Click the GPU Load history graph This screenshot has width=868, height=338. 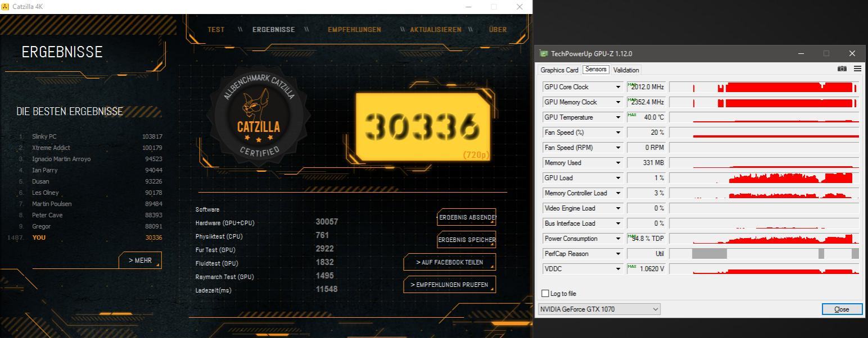(x=764, y=178)
